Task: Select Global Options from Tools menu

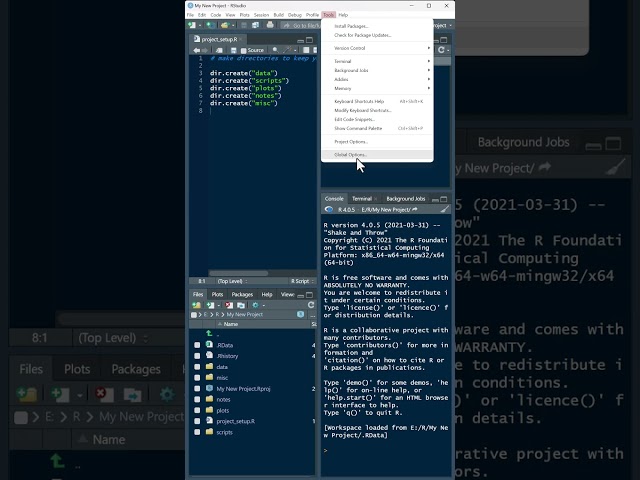Action: [x=377, y=155]
